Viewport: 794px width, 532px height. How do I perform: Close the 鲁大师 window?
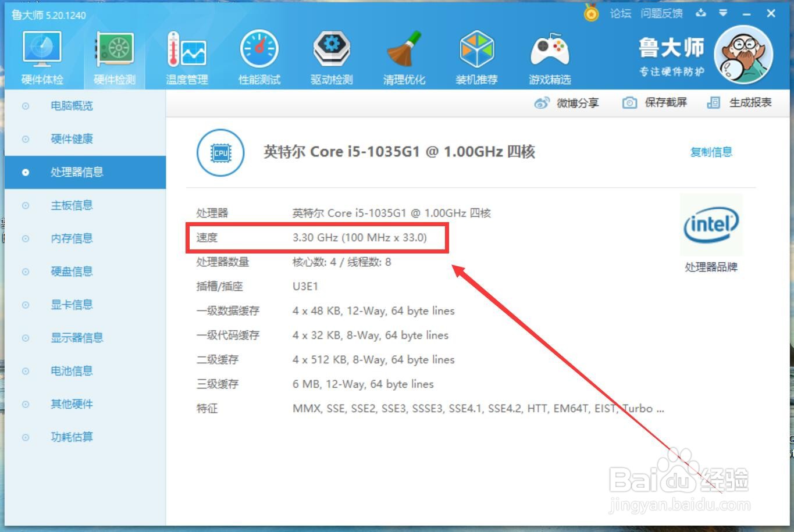771,13
